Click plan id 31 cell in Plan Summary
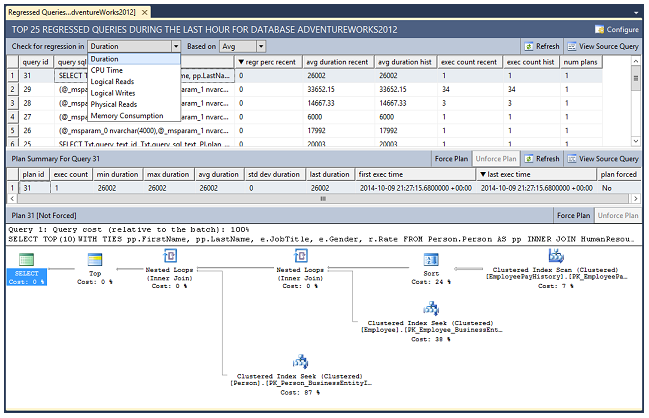Viewport: 649px width, 418px height. pyautogui.click(x=35, y=188)
